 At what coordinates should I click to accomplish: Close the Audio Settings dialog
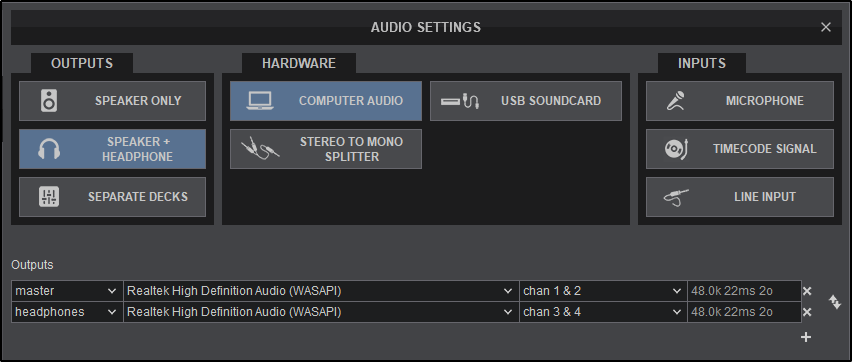tap(826, 27)
